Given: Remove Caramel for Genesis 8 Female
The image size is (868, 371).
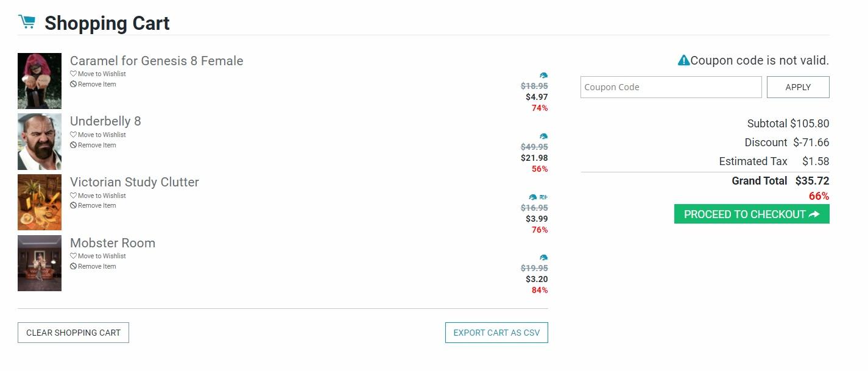Looking at the screenshot, I should (x=93, y=84).
